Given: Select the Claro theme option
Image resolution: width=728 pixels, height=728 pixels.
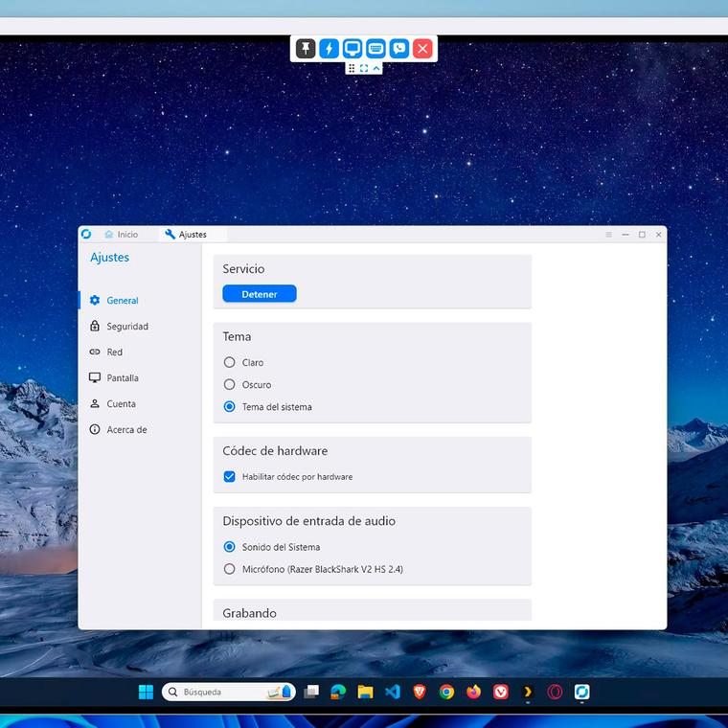Looking at the screenshot, I should [x=230, y=363].
